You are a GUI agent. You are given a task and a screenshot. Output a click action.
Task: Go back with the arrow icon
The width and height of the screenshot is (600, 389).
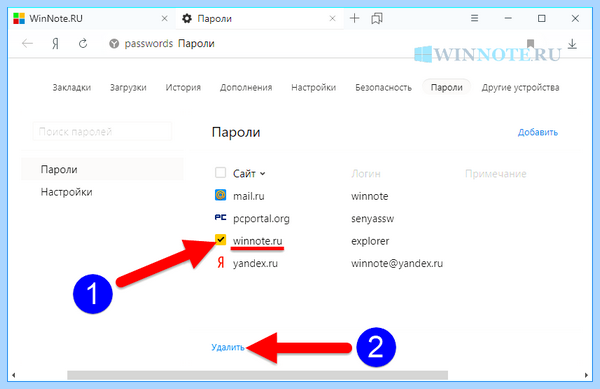pos(27,44)
